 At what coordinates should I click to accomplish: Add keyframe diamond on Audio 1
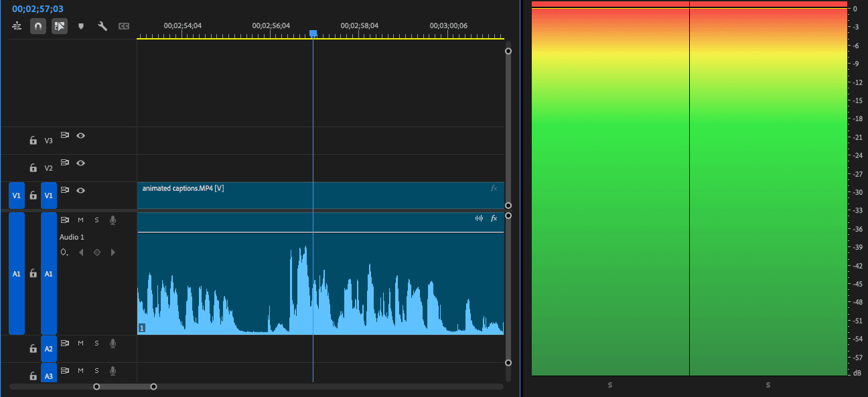coord(97,252)
